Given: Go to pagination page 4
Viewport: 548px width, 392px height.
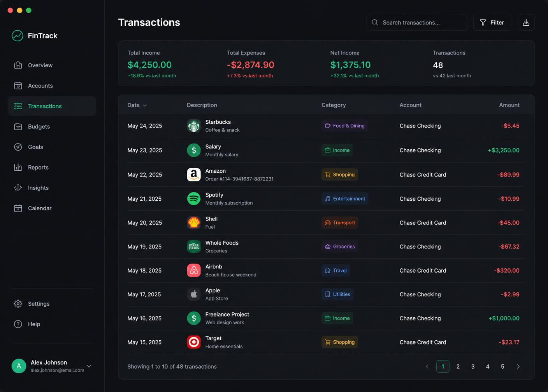Looking at the screenshot, I should click(x=488, y=366).
